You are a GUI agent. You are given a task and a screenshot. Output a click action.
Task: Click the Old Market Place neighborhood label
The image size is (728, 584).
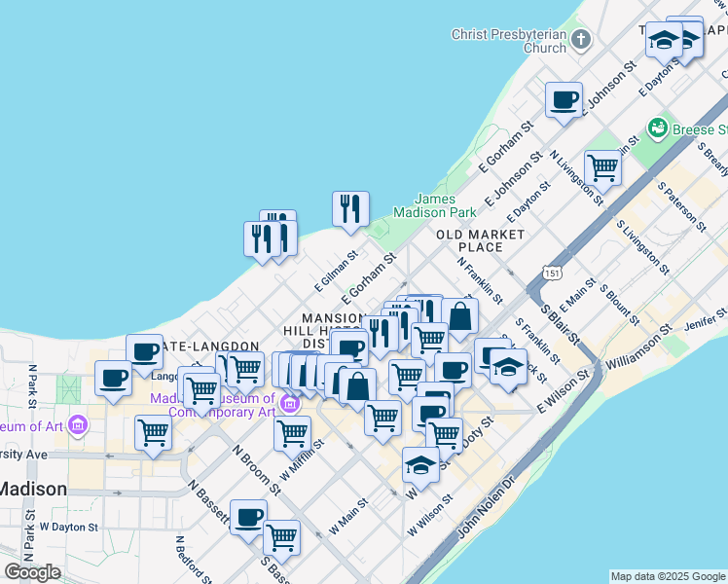pyautogui.click(x=481, y=240)
